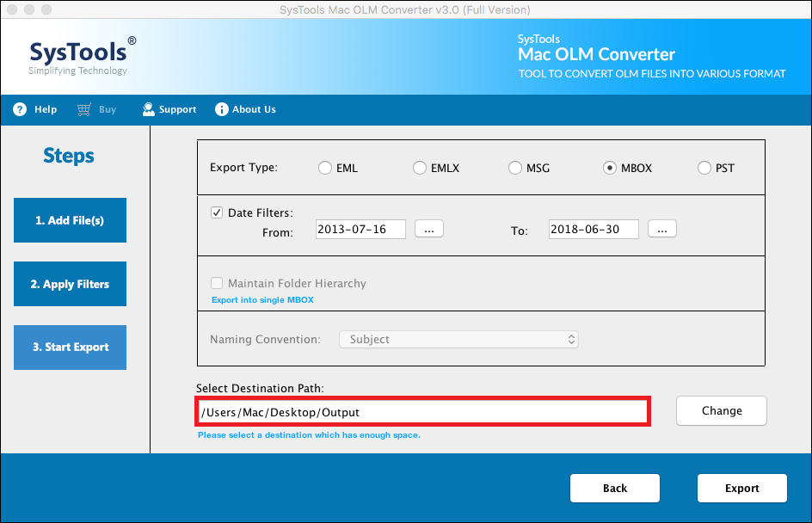The width and height of the screenshot is (812, 523).
Task: Click the Buy shopping cart icon
Action: tap(84, 109)
